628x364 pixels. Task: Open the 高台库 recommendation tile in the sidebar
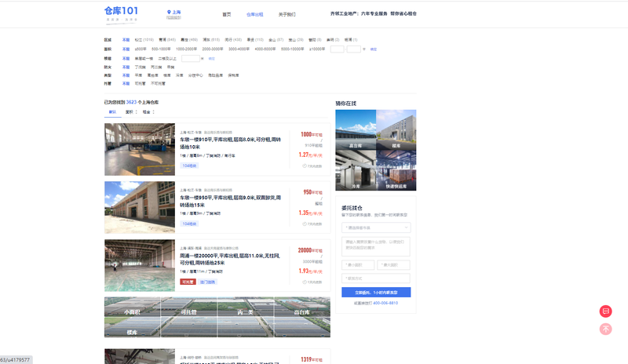(356, 129)
